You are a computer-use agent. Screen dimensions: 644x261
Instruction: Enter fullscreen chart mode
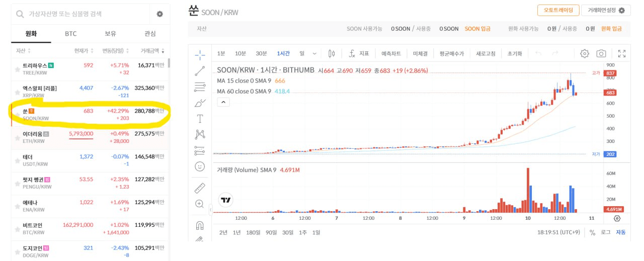coord(622,53)
